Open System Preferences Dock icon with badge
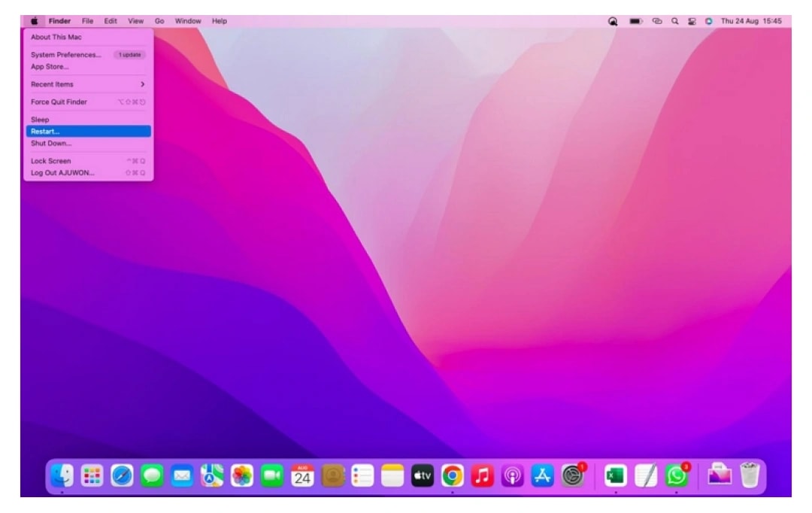The width and height of the screenshot is (812, 513). click(x=573, y=475)
